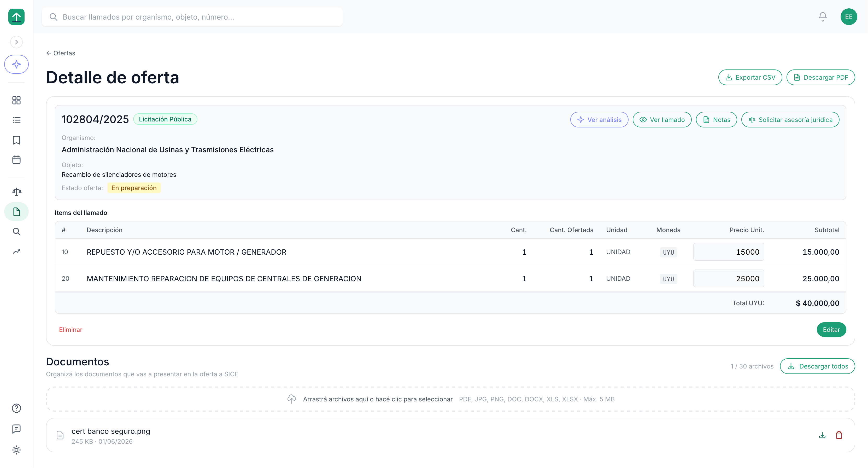Click the $ 40.000,00 total

817,303
